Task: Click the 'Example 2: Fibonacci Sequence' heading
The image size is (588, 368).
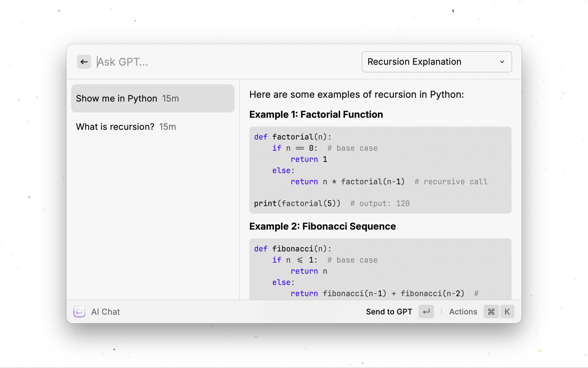Action: (322, 226)
